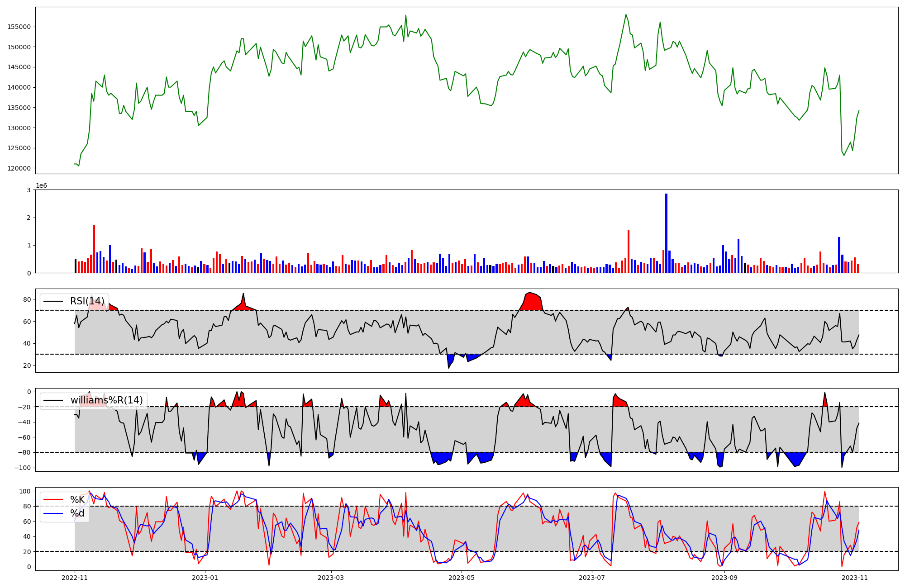Click the 2023-11 x-axis date label
Viewport: 905px width, 588px height.
[x=855, y=578]
